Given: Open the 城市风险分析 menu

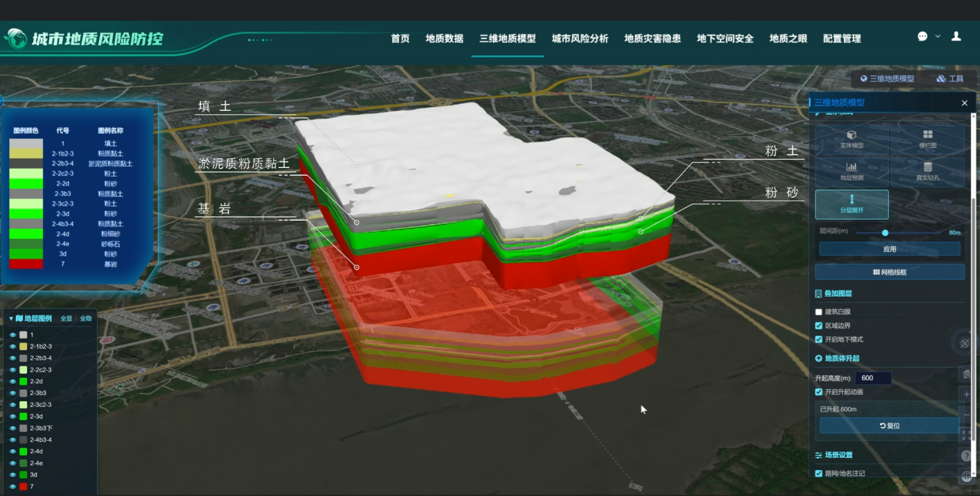Looking at the screenshot, I should tap(580, 39).
